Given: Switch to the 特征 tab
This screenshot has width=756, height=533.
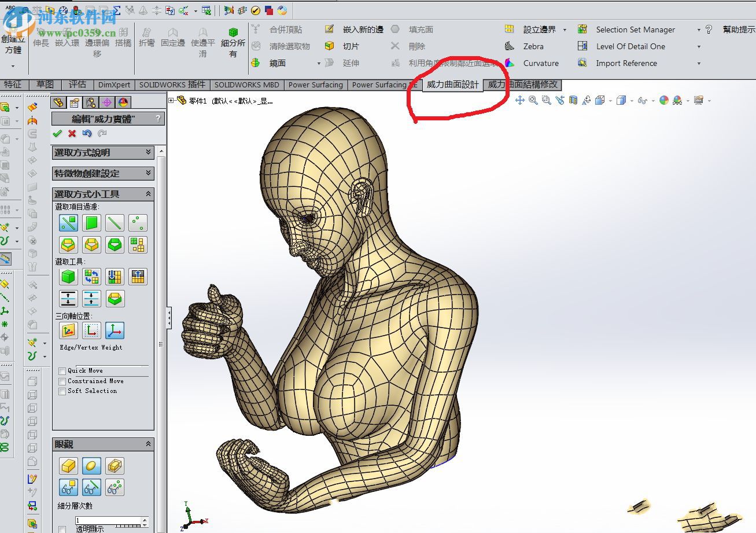Looking at the screenshot, I should click(13, 84).
